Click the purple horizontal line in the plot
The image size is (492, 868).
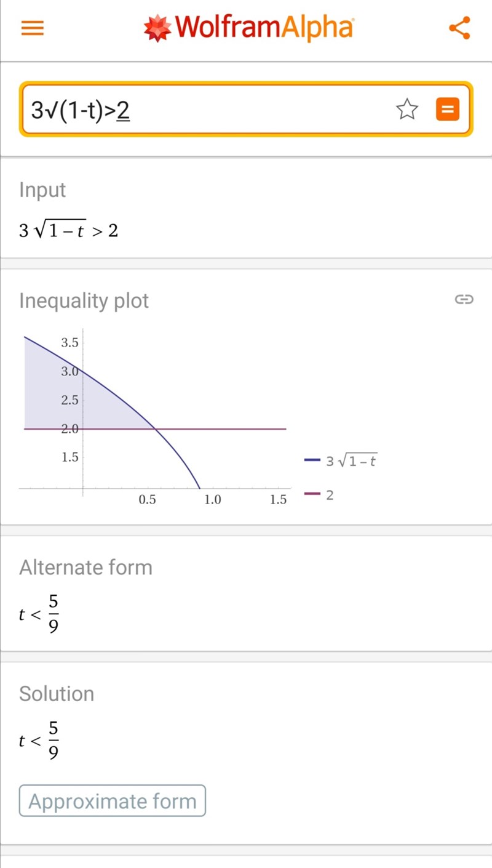coord(234,428)
